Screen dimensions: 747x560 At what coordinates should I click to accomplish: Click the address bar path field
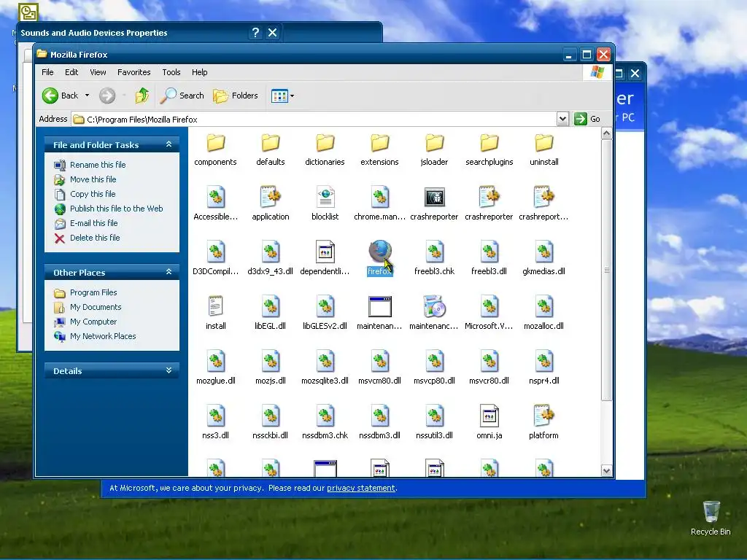(x=314, y=119)
